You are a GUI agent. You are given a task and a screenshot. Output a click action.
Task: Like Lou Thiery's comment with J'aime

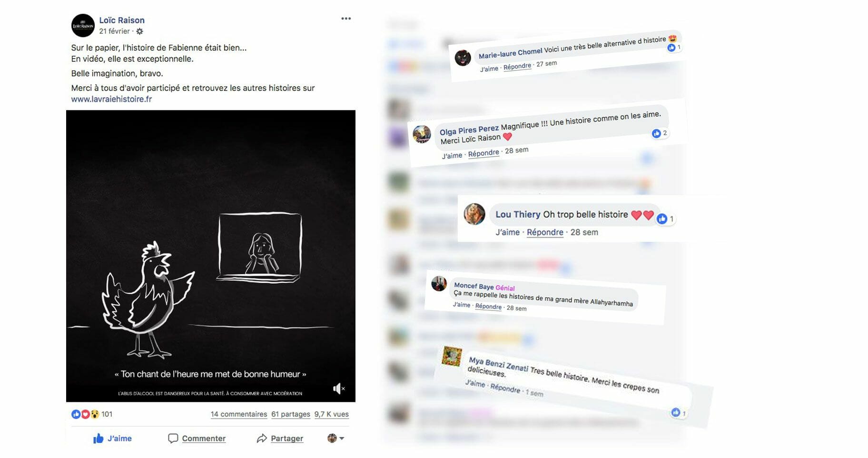point(507,232)
